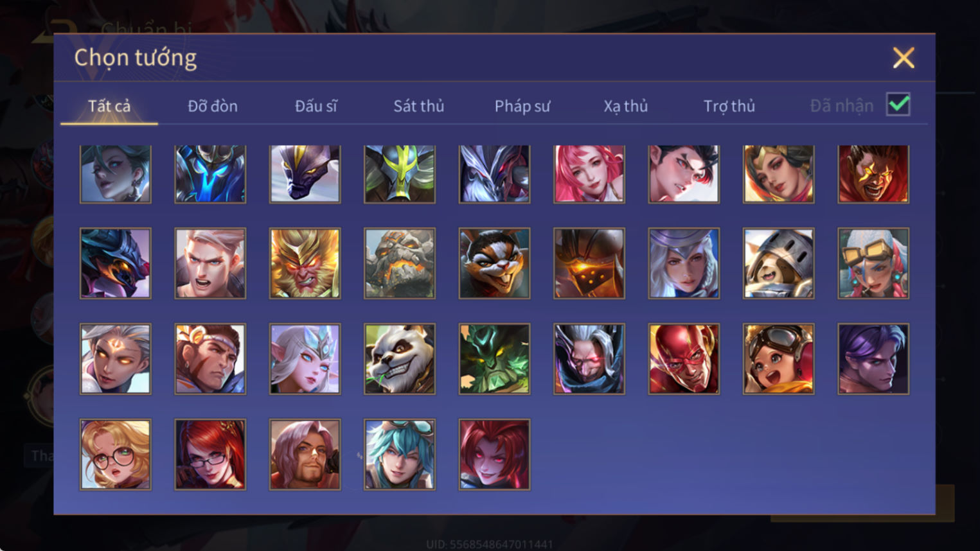Pick the pink-haired female hero
The height and width of the screenshot is (551, 980).
click(589, 174)
